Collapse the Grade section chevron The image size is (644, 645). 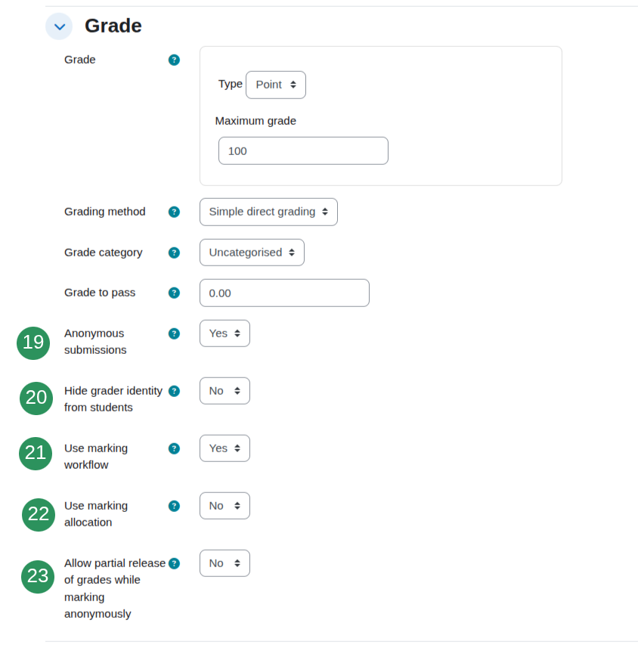59,26
